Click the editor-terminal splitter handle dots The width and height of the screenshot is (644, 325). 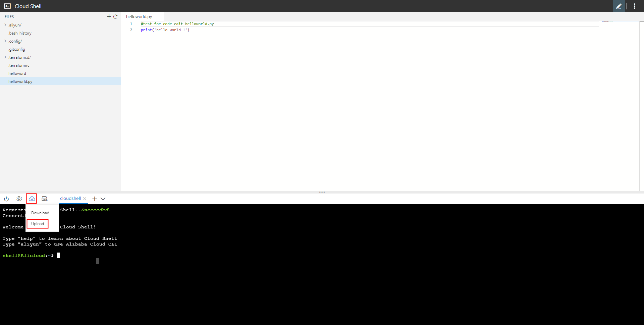tap(322, 192)
